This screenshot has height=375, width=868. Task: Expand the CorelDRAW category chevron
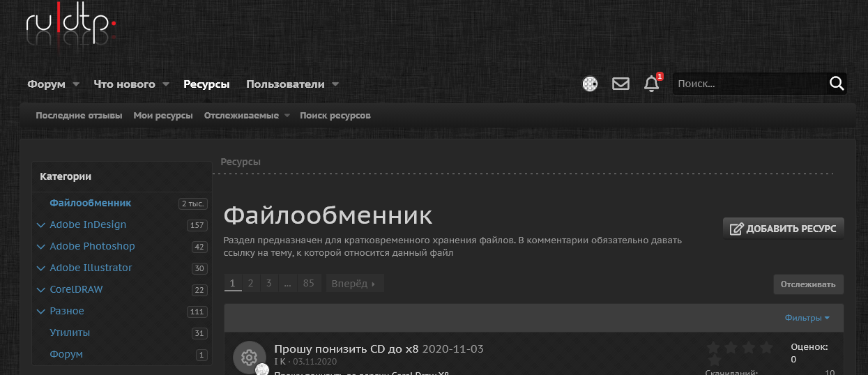[40, 290]
